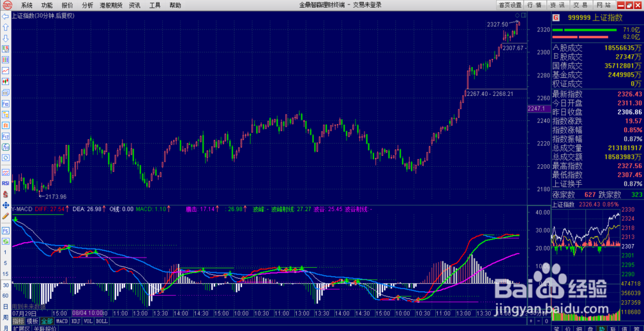Select the RSI indicator icon
Viewport: 644px width, 331px height.
5,183
